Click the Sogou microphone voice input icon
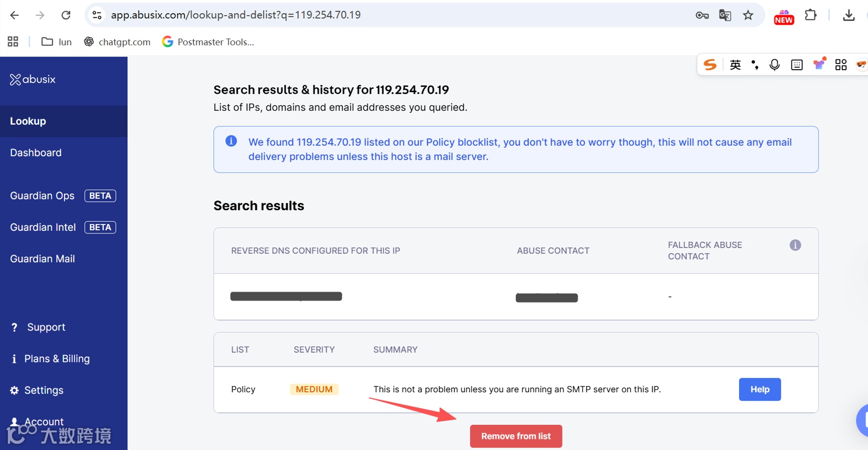Viewport: 868px width, 450px height. 774,65
